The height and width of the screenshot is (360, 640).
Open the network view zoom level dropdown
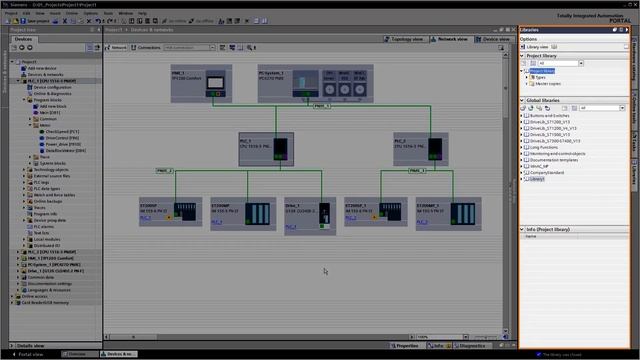coord(466,337)
